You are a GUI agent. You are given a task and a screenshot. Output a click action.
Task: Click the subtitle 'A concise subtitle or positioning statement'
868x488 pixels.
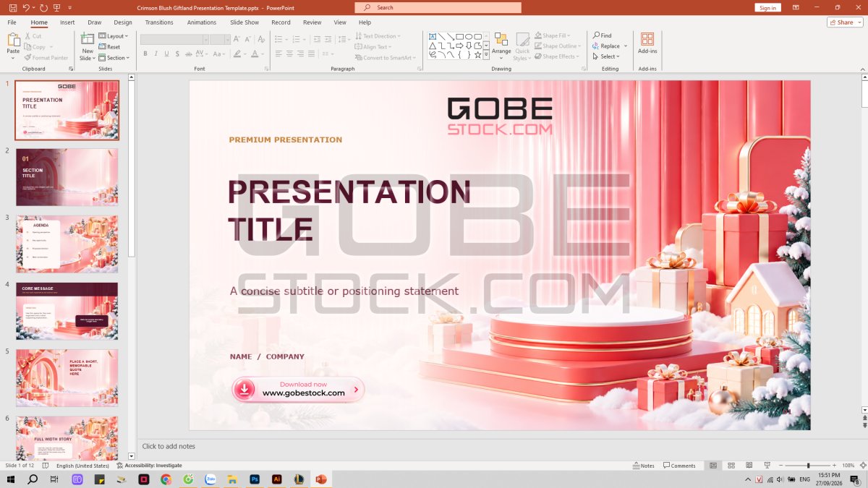tap(344, 291)
